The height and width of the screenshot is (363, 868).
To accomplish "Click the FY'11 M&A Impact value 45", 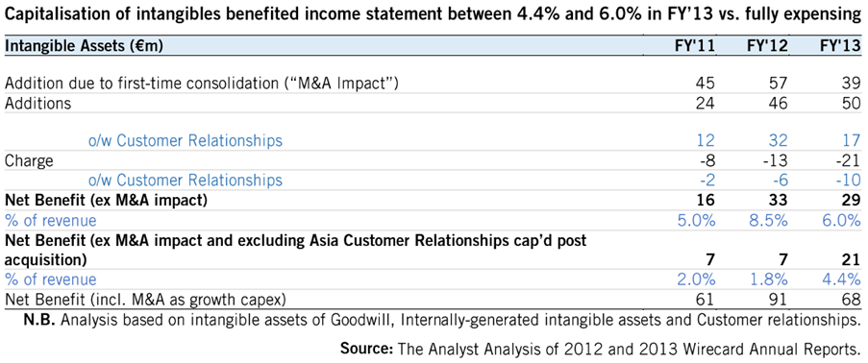I will click(706, 84).
